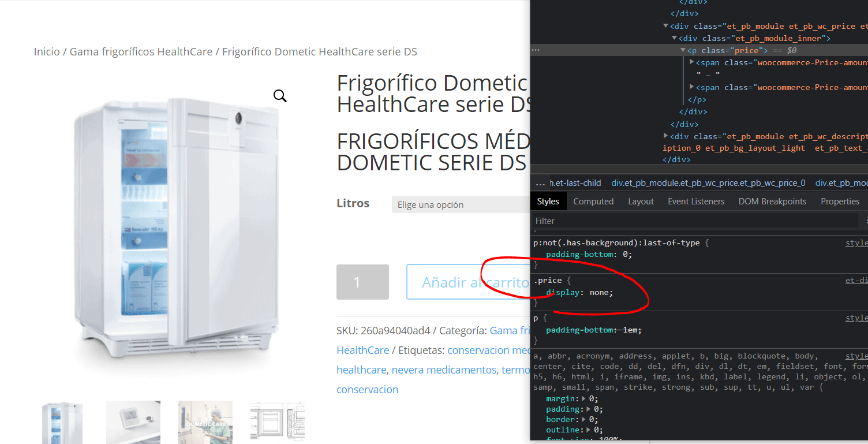
Task: Click the breadcrumb text 'Frigorífico Dometic HealthCare serie DS'
Action: [x=320, y=52]
